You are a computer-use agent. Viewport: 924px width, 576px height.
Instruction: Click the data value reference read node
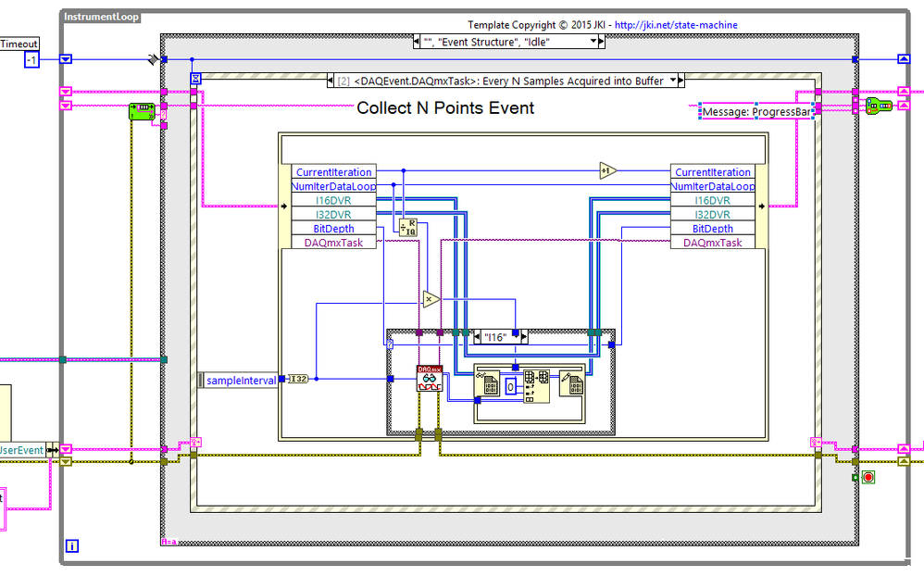point(489,384)
